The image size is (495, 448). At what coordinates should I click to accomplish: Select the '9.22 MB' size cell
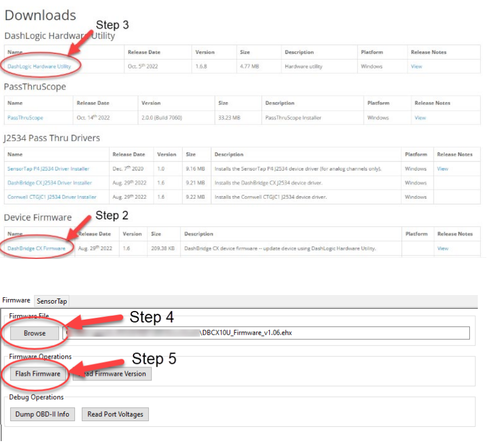(195, 197)
